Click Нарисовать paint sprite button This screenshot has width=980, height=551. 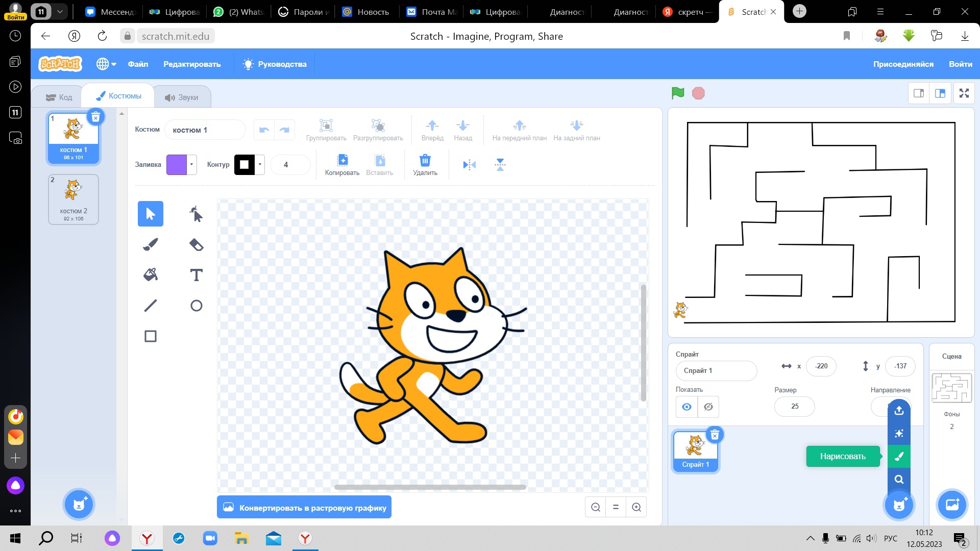(899, 456)
